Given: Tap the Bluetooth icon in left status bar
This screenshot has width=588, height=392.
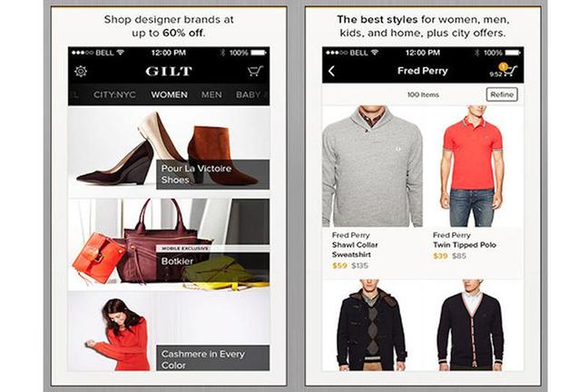Looking at the screenshot, I should (x=222, y=53).
